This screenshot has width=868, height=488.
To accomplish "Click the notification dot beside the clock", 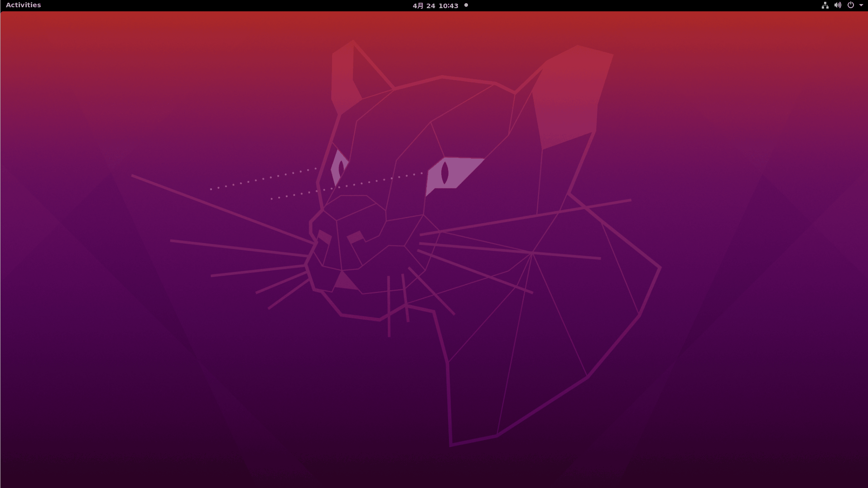I will [466, 5].
